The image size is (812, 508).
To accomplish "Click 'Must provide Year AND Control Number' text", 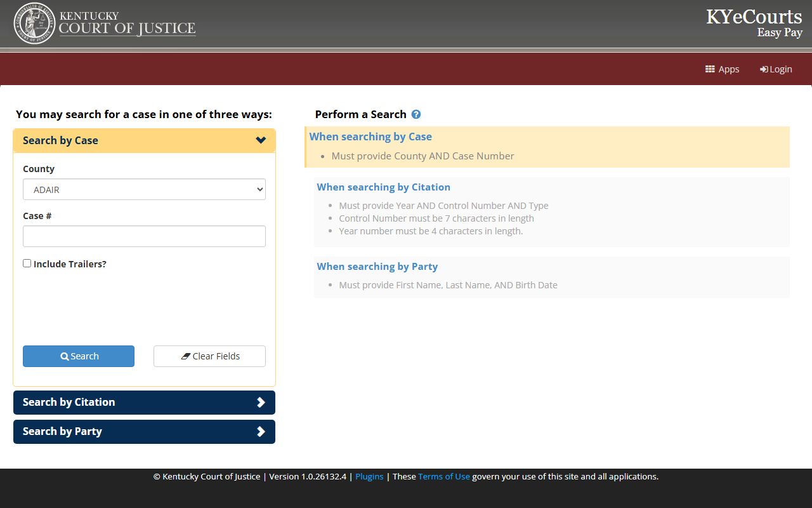I will pos(444,206).
